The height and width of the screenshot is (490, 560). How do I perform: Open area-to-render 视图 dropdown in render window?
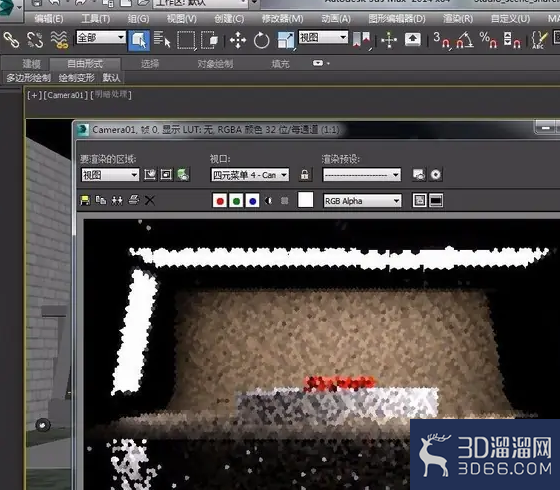pos(110,175)
